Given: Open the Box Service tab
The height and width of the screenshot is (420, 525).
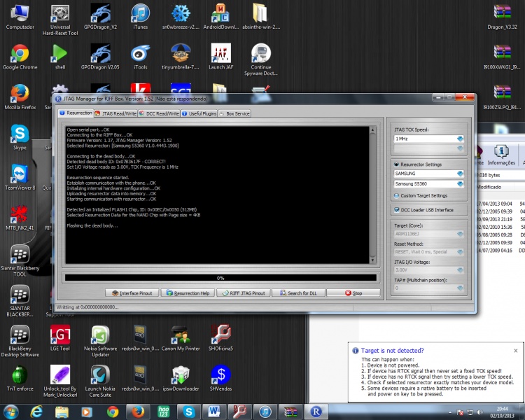Looking at the screenshot, I should [234, 113].
